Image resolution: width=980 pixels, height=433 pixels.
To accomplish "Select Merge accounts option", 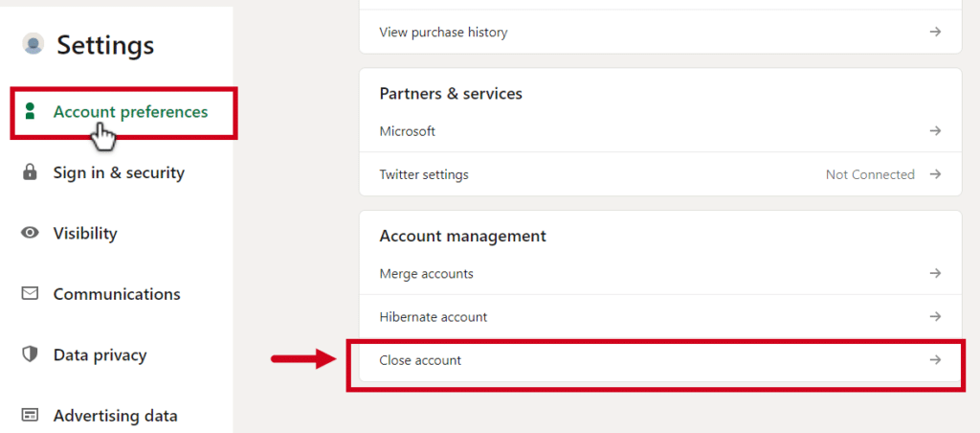I will pos(427,274).
